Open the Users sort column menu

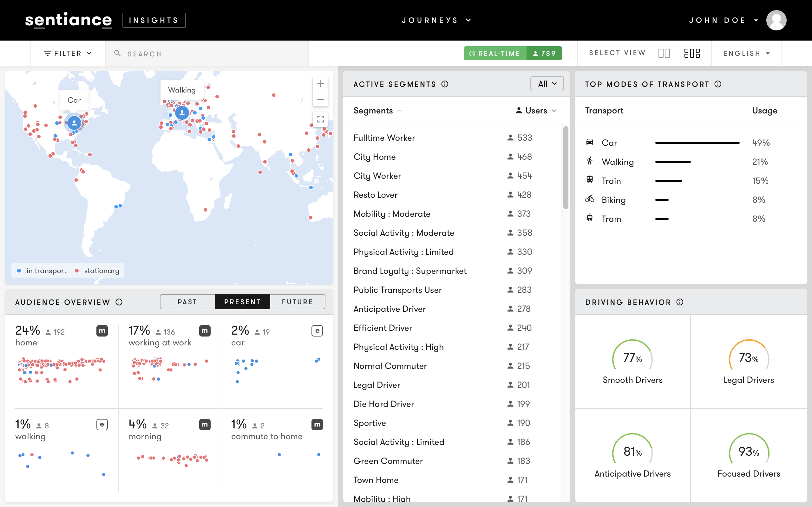click(x=536, y=111)
